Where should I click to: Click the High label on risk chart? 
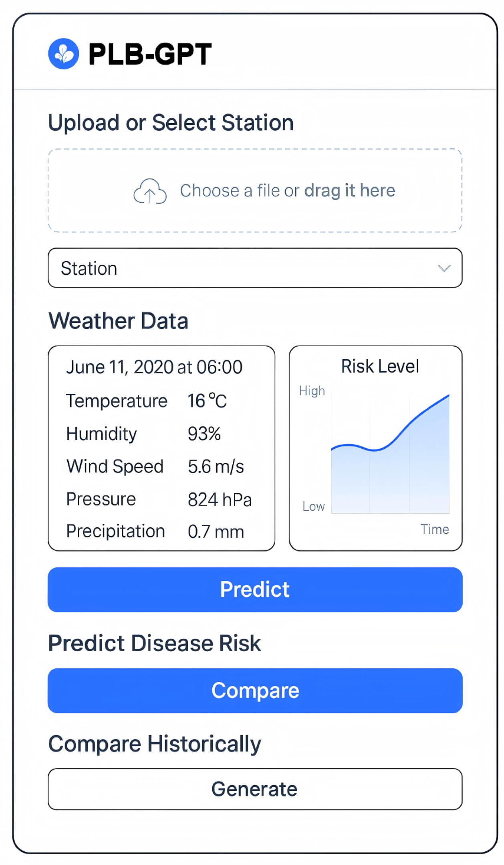tap(312, 391)
